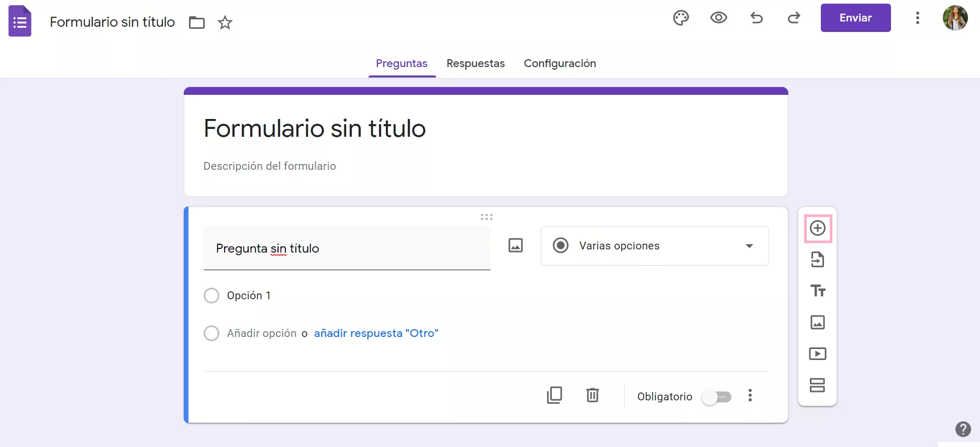
Task: Open the Configuración tab
Action: point(560,63)
